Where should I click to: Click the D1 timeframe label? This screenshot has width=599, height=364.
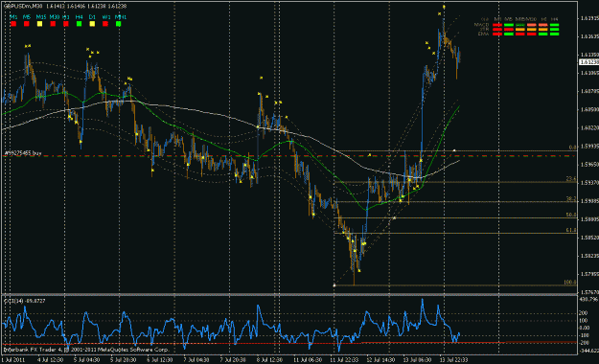tap(92, 17)
